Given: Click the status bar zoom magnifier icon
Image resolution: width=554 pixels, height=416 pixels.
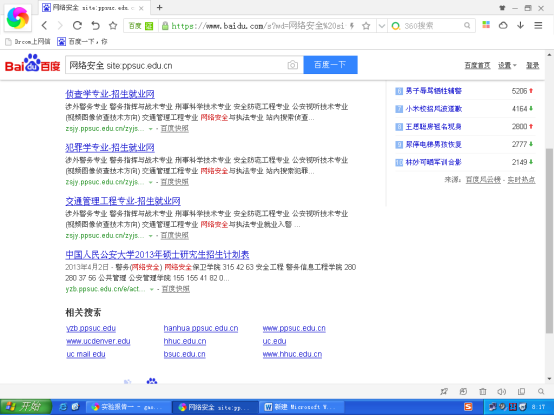Looking at the screenshot, I should [x=541, y=391].
